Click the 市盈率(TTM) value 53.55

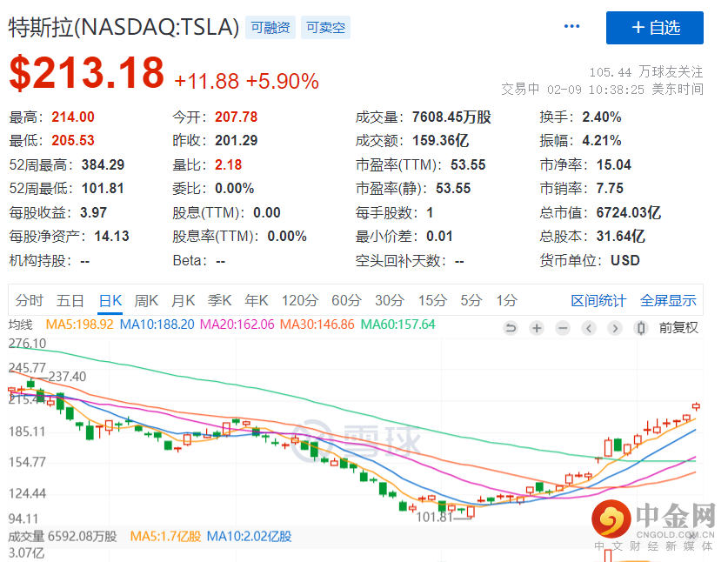pos(468,165)
